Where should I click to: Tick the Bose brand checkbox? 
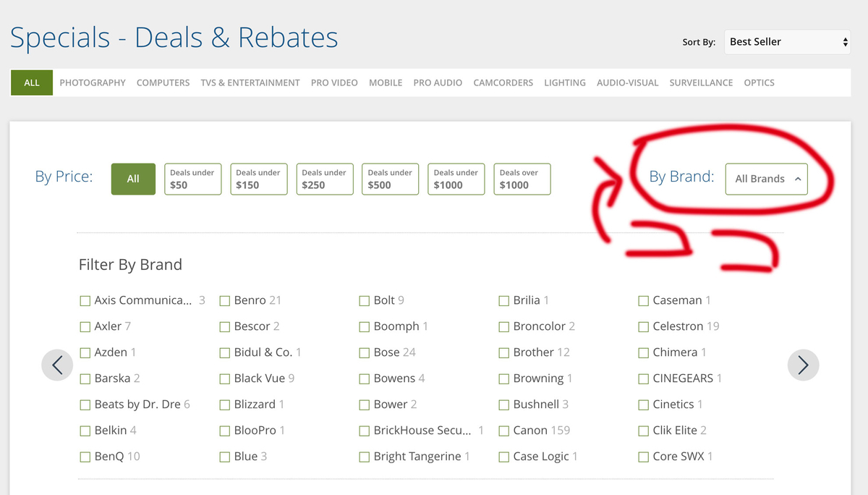(365, 352)
